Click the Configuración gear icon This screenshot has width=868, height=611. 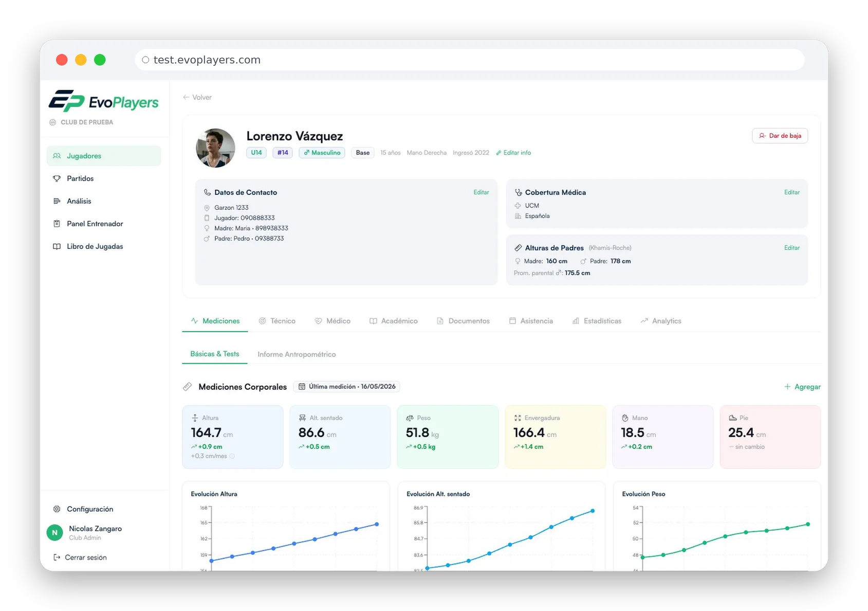[57, 509]
